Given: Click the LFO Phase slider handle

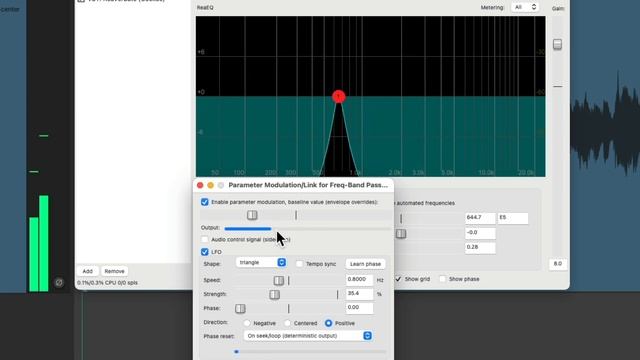Looking at the screenshot, I should tap(240, 309).
